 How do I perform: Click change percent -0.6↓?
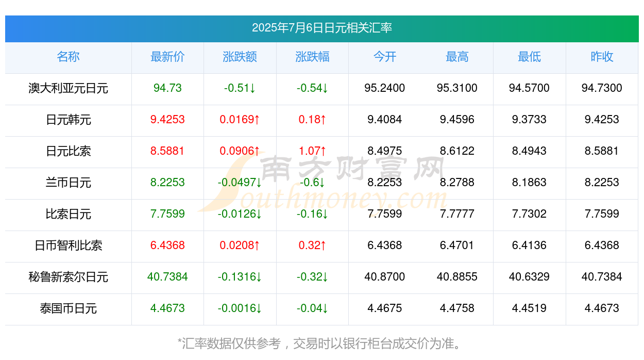pyautogui.click(x=312, y=183)
